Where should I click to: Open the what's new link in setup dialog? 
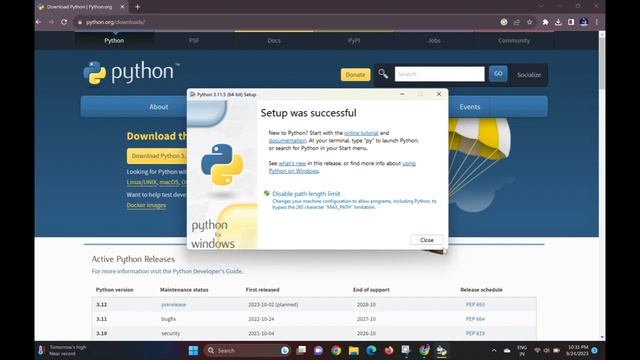pos(292,163)
